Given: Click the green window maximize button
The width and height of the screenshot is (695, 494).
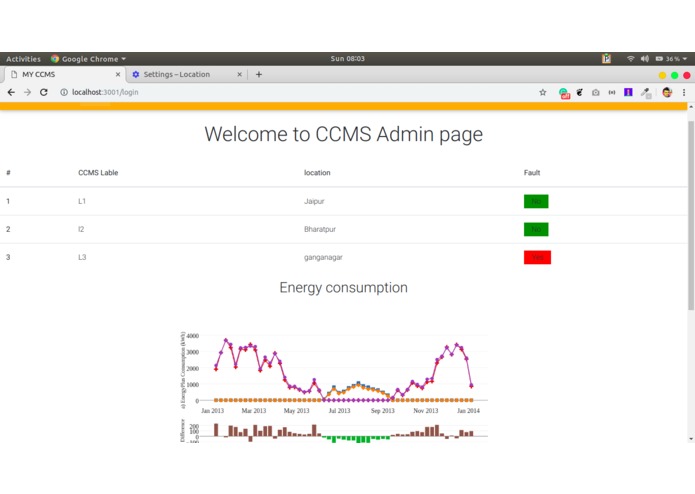Looking at the screenshot, I should (x=674, y=75).
